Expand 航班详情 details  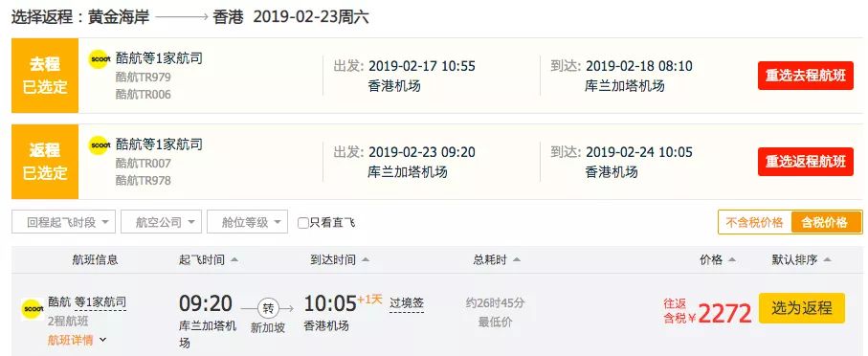tap(77, 340)
